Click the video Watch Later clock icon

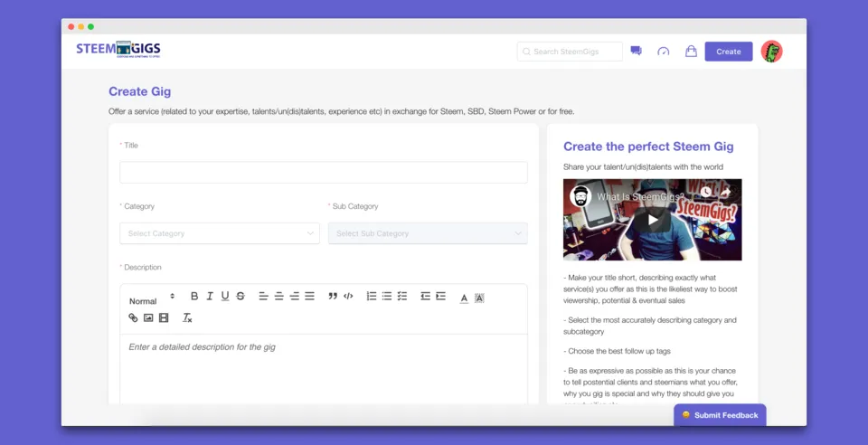pos(705,192)
